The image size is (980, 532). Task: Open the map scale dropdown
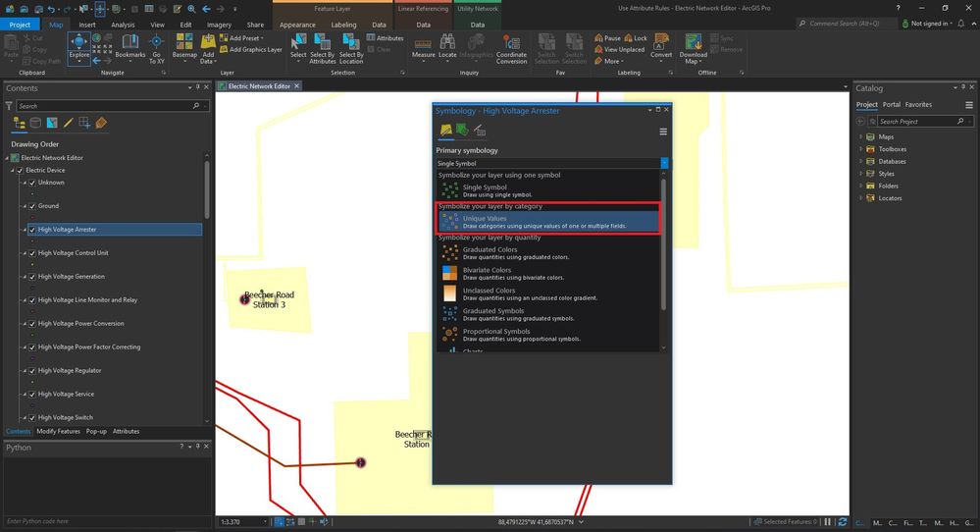[265, 522]
